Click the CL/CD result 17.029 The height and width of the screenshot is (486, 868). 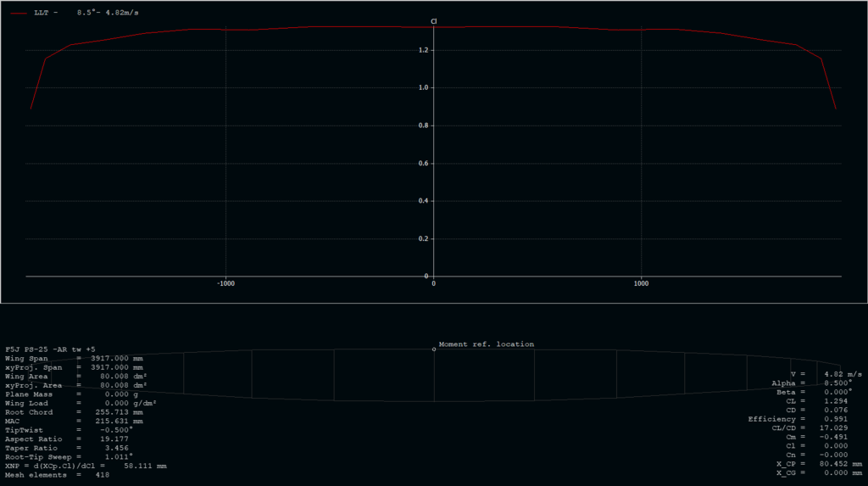[837, 428]
